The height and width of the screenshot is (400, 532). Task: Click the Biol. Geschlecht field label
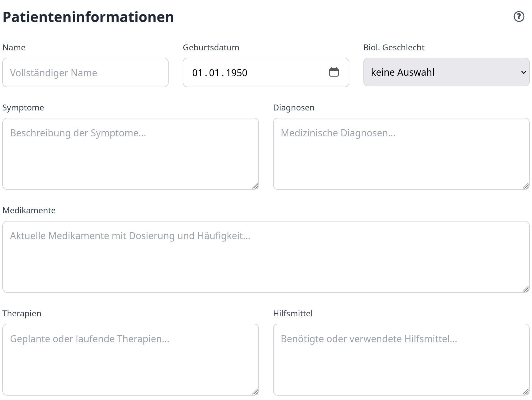point(394,47)
